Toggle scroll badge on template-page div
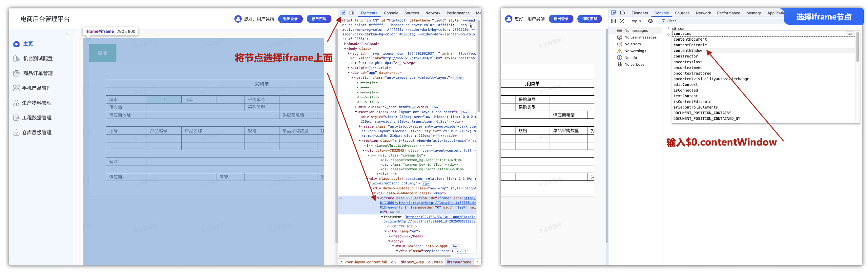The image size is (868, 273). pos(462,251)
